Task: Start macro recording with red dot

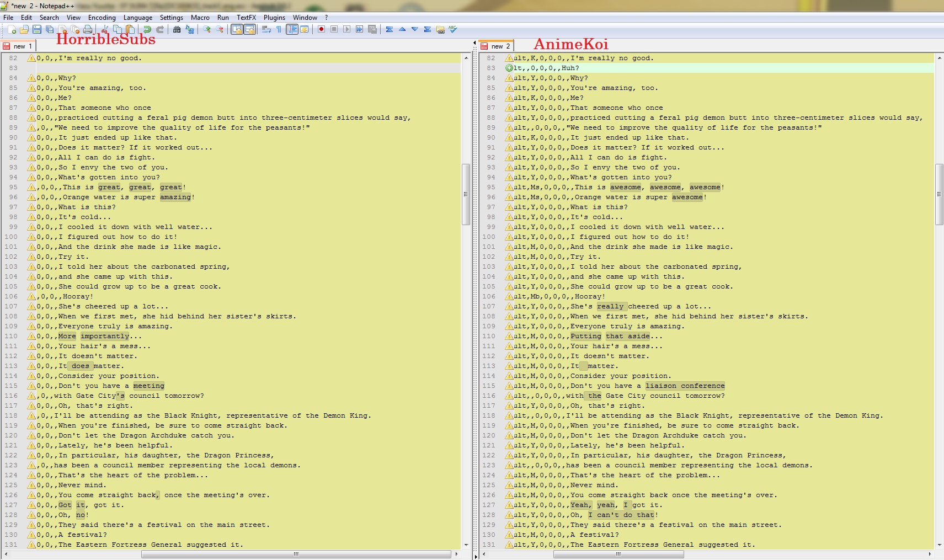Action: point(321,29)
